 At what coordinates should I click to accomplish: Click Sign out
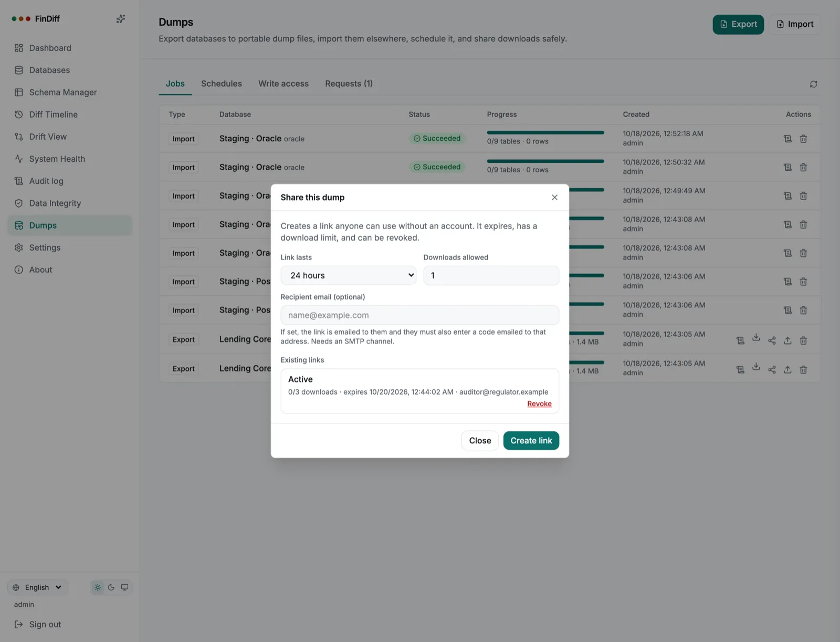(x=38, y=624)
